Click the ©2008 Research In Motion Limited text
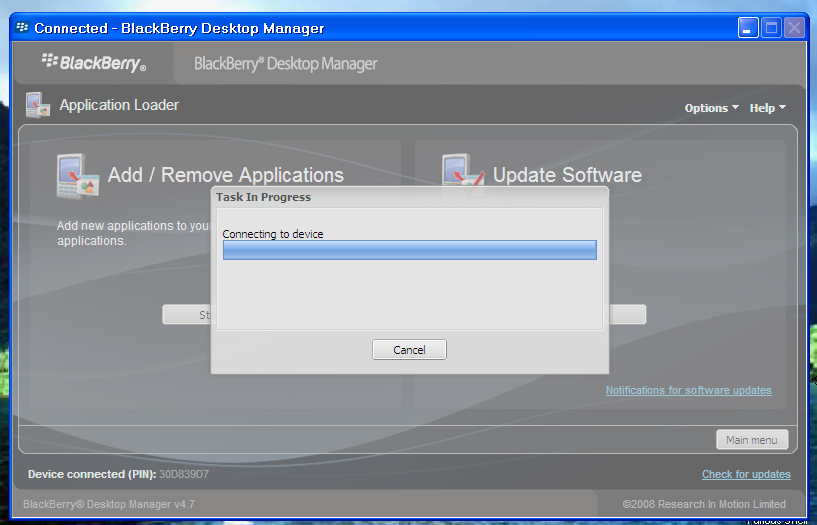This screenshot has height=525, width=817. [x=704, y=504]
